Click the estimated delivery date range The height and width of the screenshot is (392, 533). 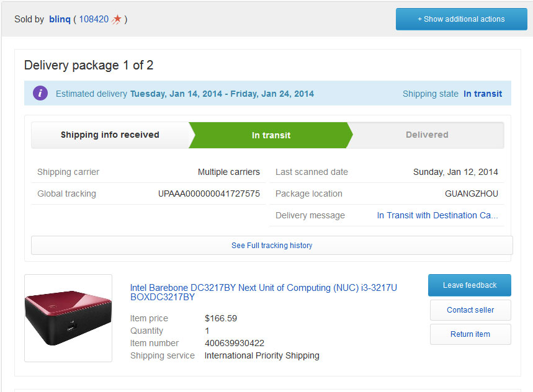click(222, 94)
